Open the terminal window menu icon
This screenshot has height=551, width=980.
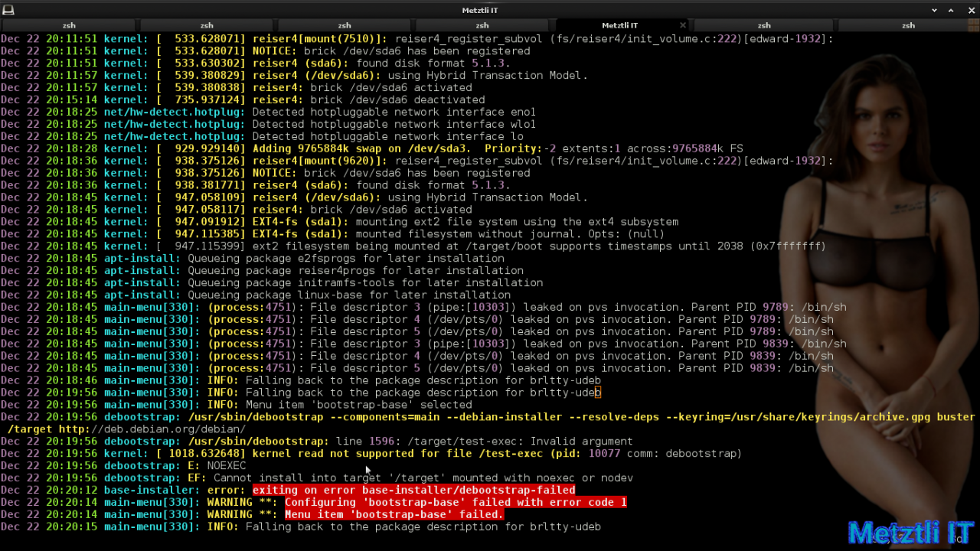pos(7,10)
